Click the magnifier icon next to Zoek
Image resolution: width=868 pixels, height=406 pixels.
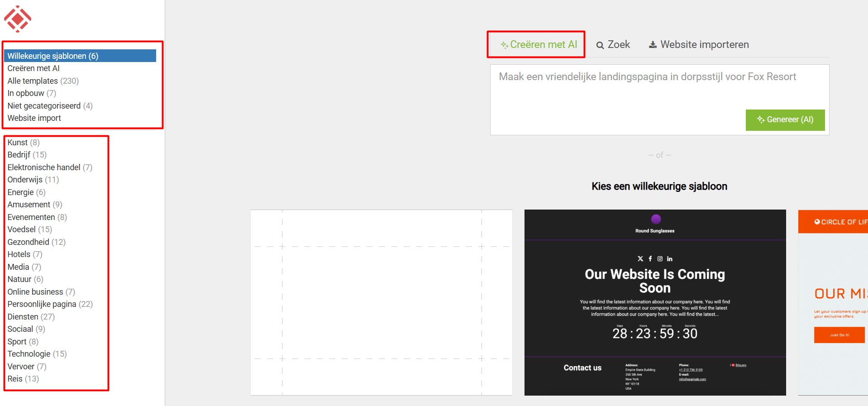[600, 45]
